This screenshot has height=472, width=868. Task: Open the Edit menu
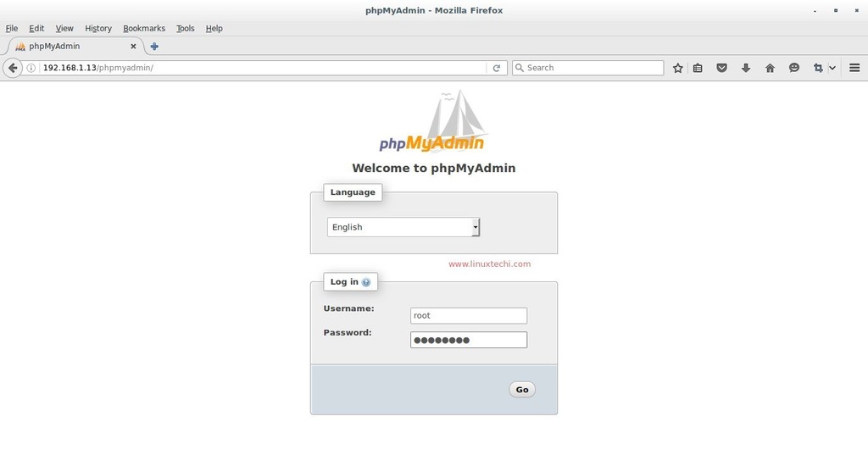tap(36, 28)
